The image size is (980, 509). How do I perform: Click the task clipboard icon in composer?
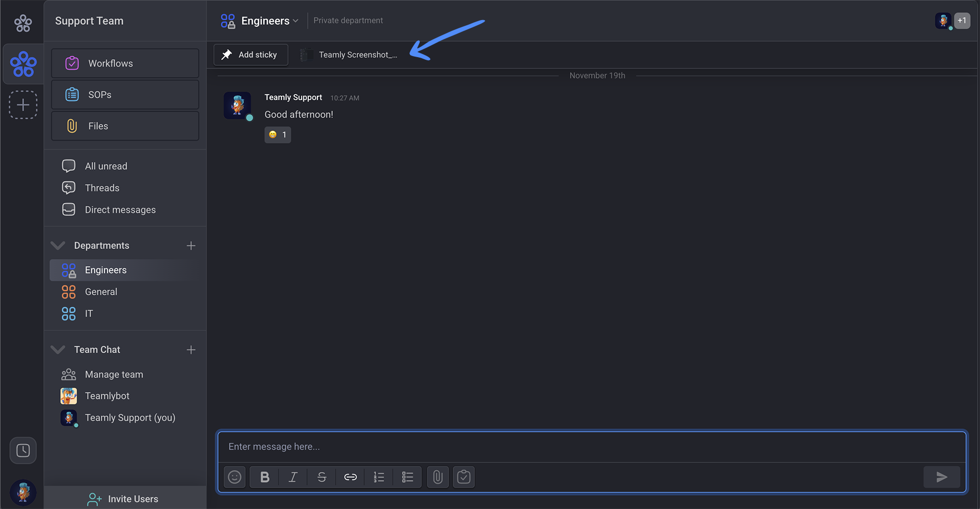[464, 477]
